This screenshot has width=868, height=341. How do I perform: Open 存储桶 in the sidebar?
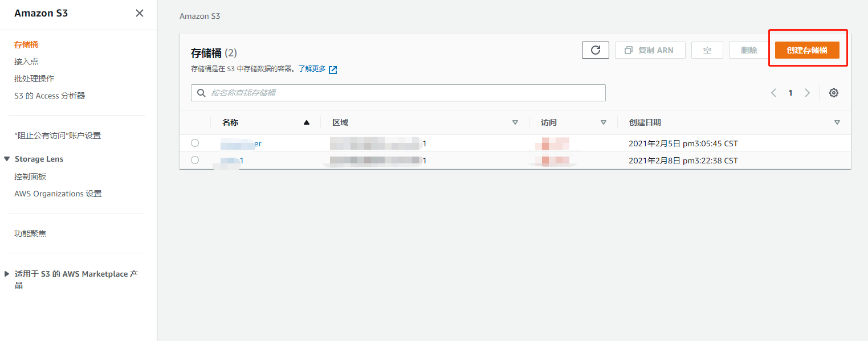pyautogui.click(x=26, y=44)
